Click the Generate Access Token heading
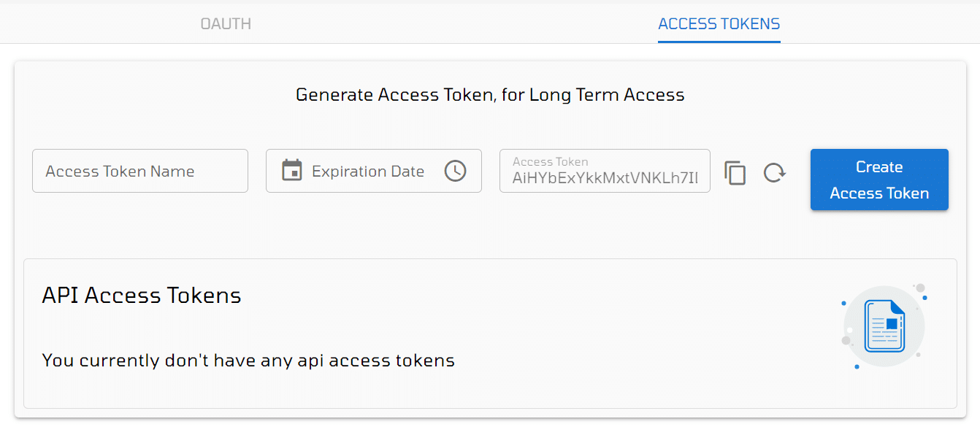980x427 pixels. 490,95
